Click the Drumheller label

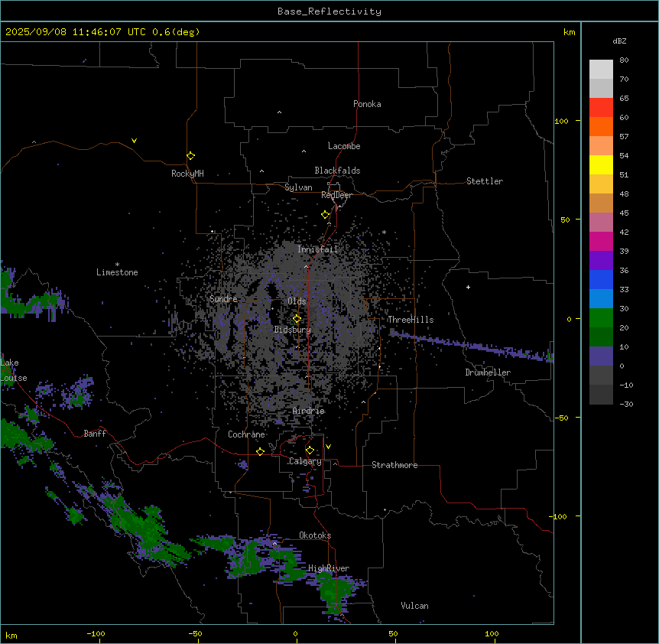point(488,372)
